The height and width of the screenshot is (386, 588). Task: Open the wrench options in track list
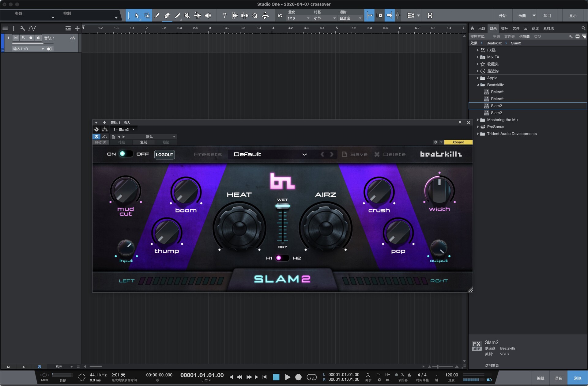(22, 28)
